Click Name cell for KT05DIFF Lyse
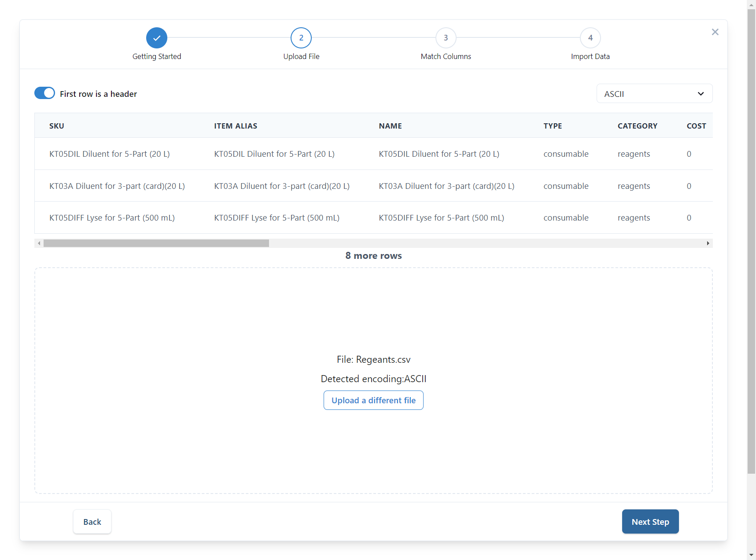 point(441,217)
